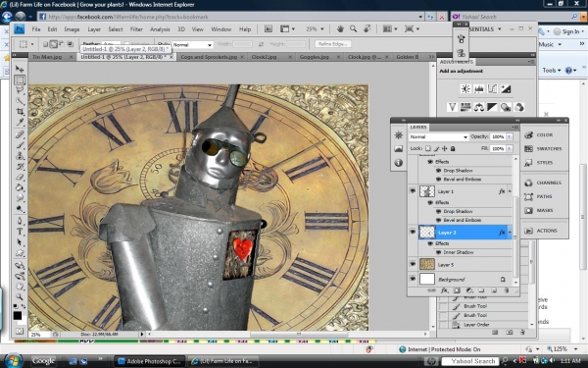This screenshot has width=588, height=368.
Task: Click the foreground color swatch
Action: (x=18, y=316)
